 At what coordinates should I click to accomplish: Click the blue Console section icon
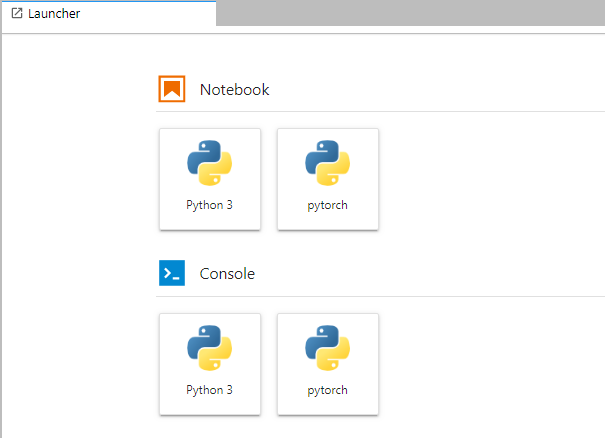point(172,273)
